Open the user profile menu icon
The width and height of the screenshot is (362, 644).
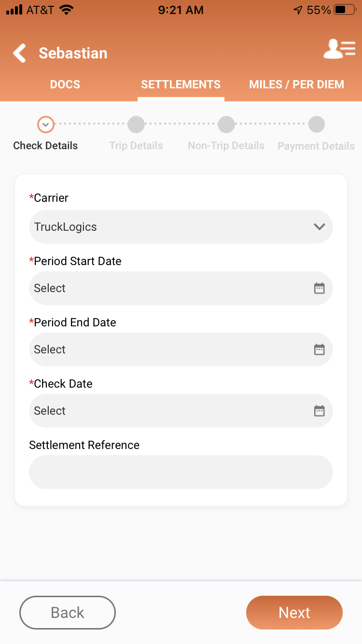[x=339, y=49]
